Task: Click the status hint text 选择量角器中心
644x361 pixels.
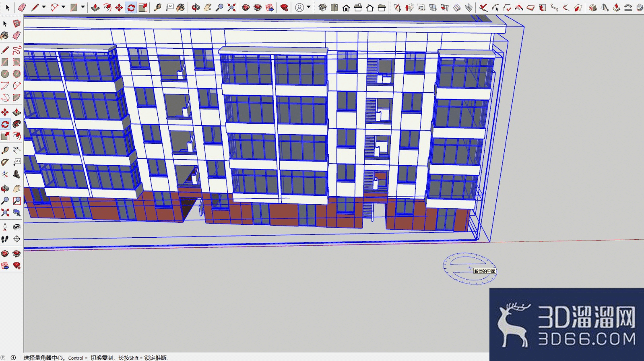Action: [43, 357]
